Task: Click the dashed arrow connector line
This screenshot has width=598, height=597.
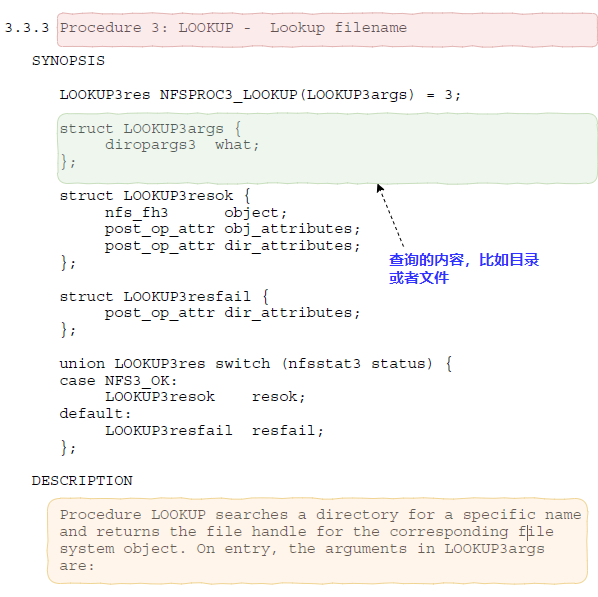Action: [x=391, y=217]
